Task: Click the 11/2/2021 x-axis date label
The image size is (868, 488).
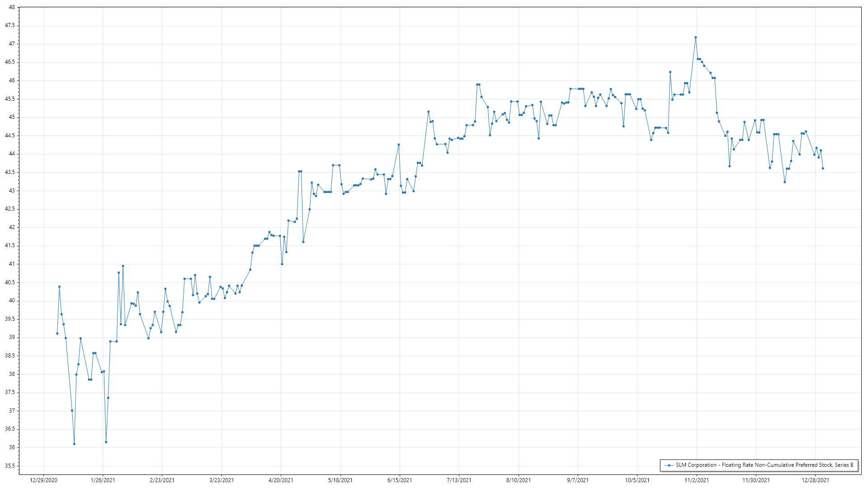Action: coord(697,480)
